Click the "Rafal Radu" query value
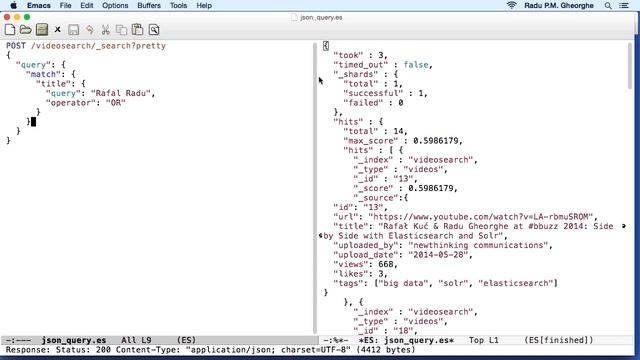 click(121, 93)
